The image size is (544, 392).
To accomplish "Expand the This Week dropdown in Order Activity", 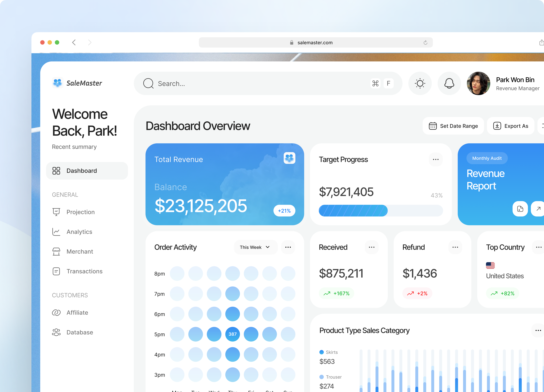I will 255,247.
